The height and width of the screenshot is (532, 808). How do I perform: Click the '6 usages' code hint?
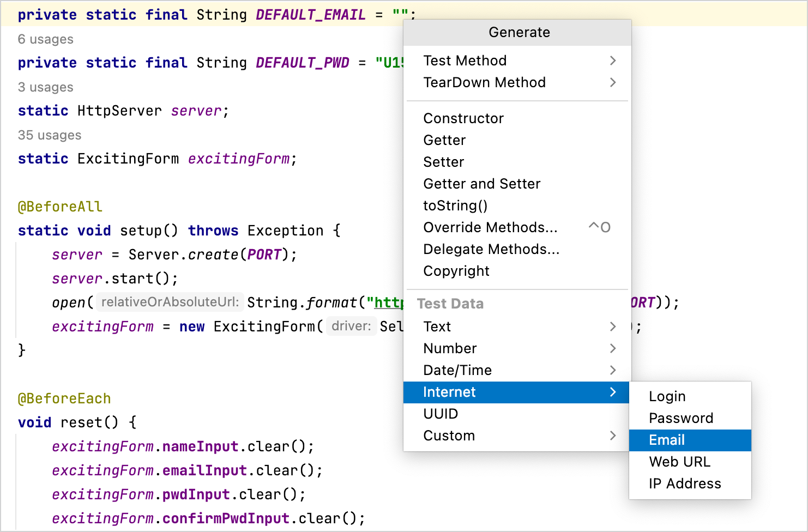pos(46,39)
